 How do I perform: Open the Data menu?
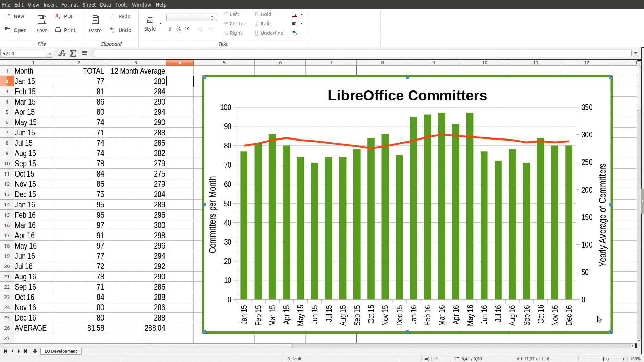[x=105, y=4]
